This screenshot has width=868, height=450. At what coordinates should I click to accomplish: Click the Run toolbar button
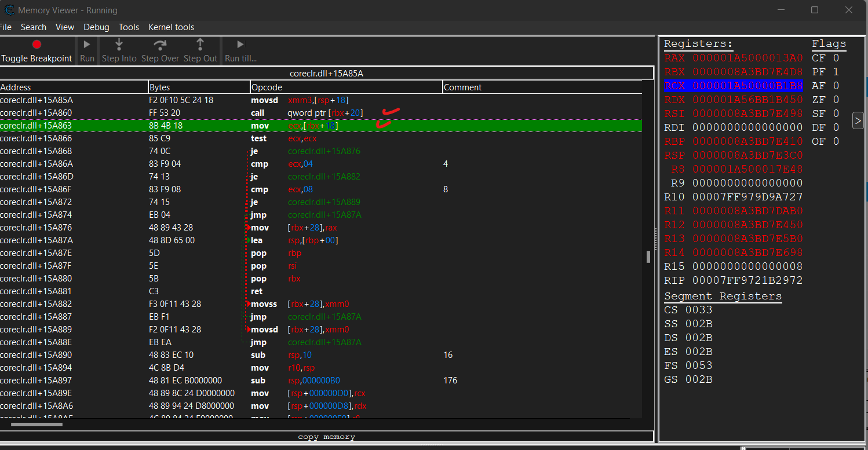tap(87, 51)
